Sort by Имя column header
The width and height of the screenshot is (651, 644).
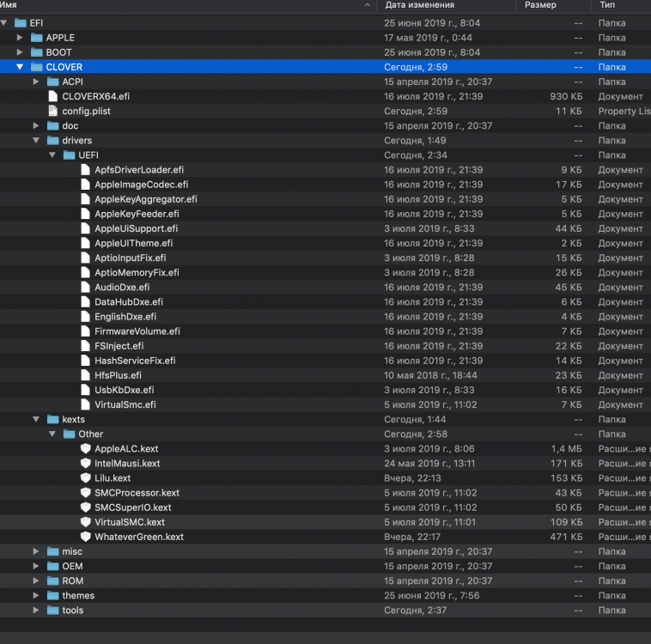pyautogui.click(x=9, y=5)
